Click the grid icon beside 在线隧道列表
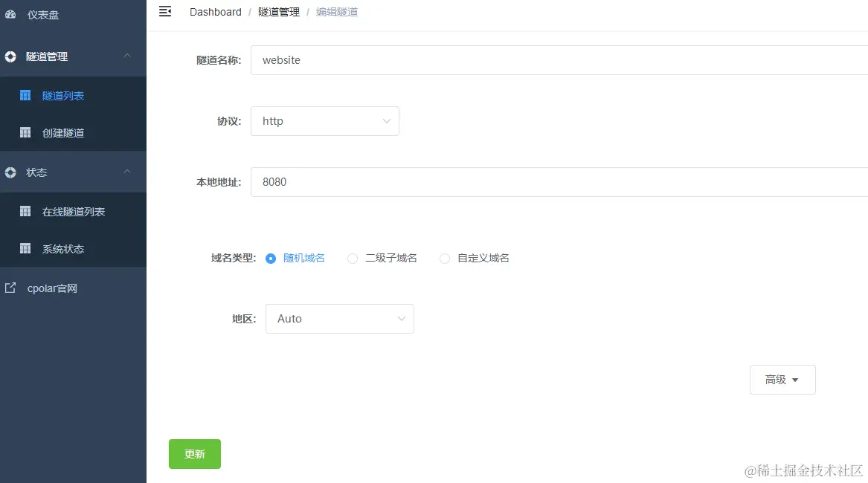This screenshot has height=483, width=868. click(25, 211)
